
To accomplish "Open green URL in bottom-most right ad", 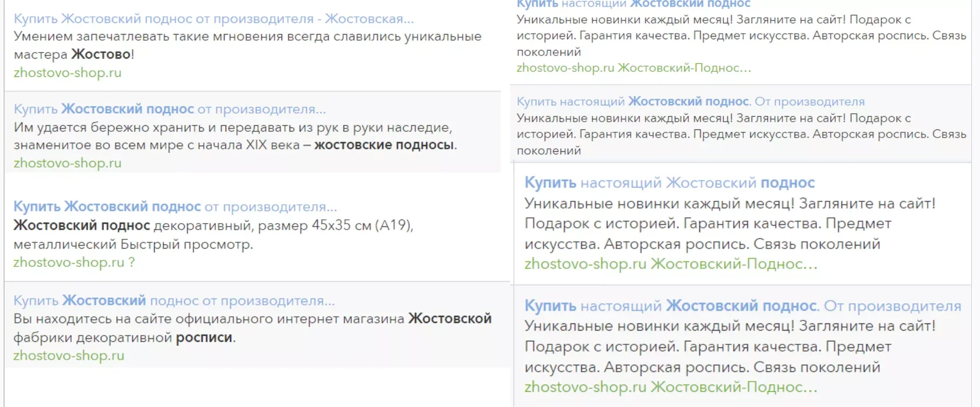I will [x=671, y=387].
